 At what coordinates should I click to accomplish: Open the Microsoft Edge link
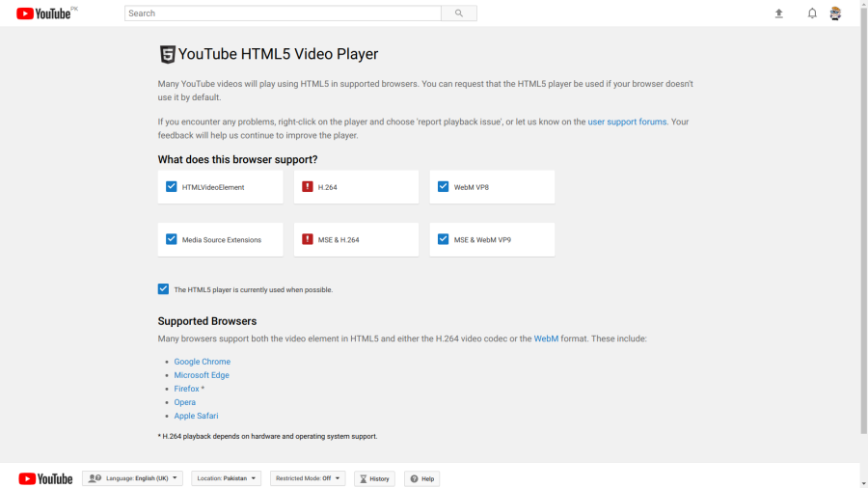coord(202,375)
